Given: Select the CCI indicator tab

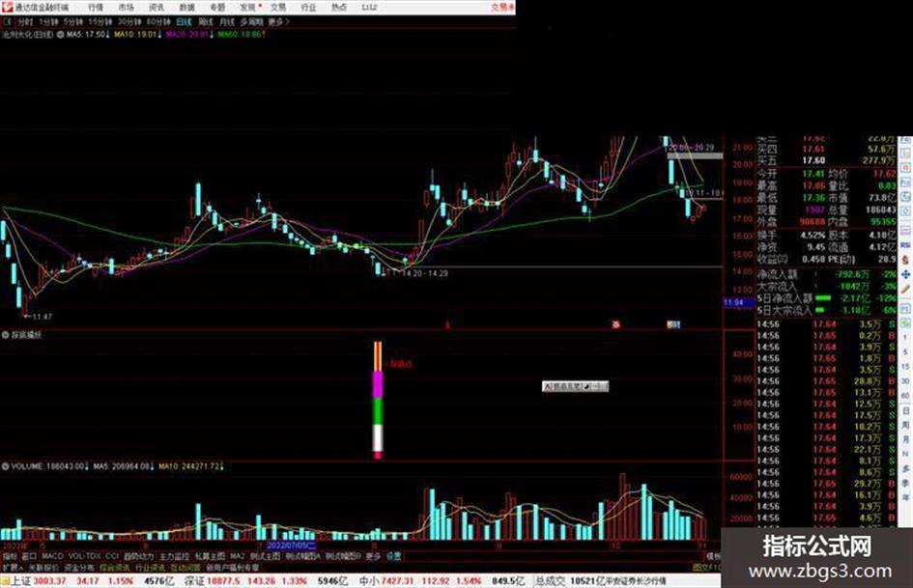Looking at the screenshot, I should coord(112,556).
